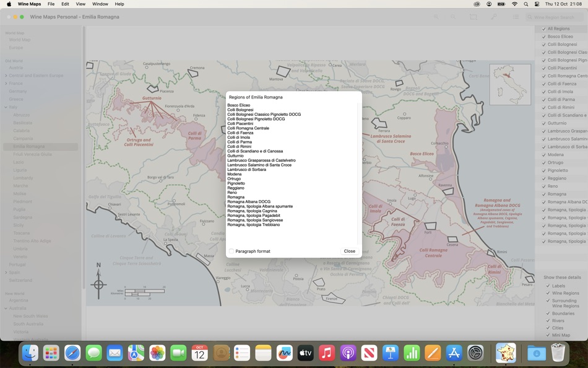This screenshot has width=588, height=368.
Task: Expand the Spain tree item
Action: tap(6, 273)
